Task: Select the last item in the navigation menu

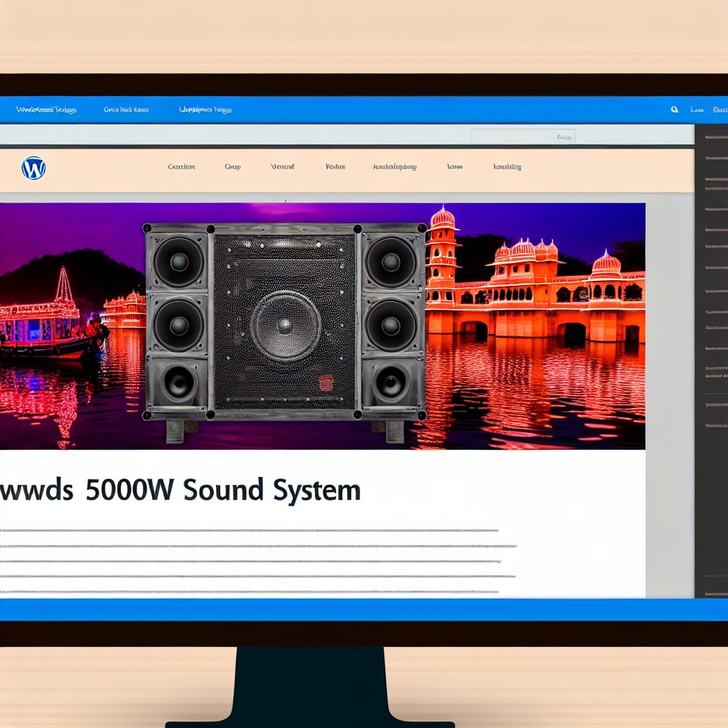Action: 507,167
